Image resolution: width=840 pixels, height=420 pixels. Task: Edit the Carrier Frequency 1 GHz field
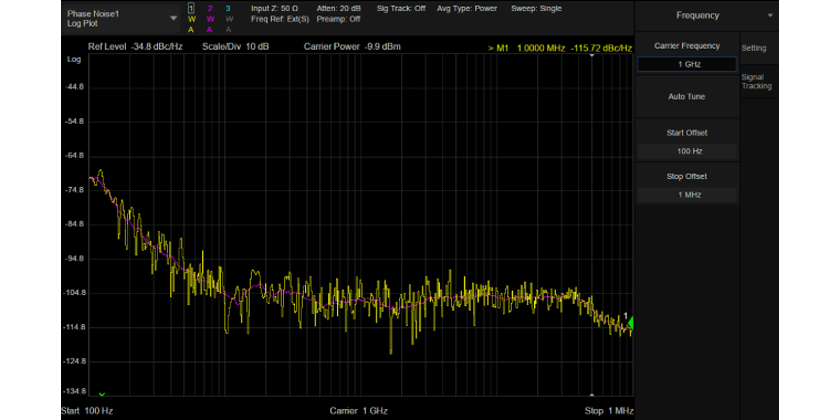[x=687, y=65]
